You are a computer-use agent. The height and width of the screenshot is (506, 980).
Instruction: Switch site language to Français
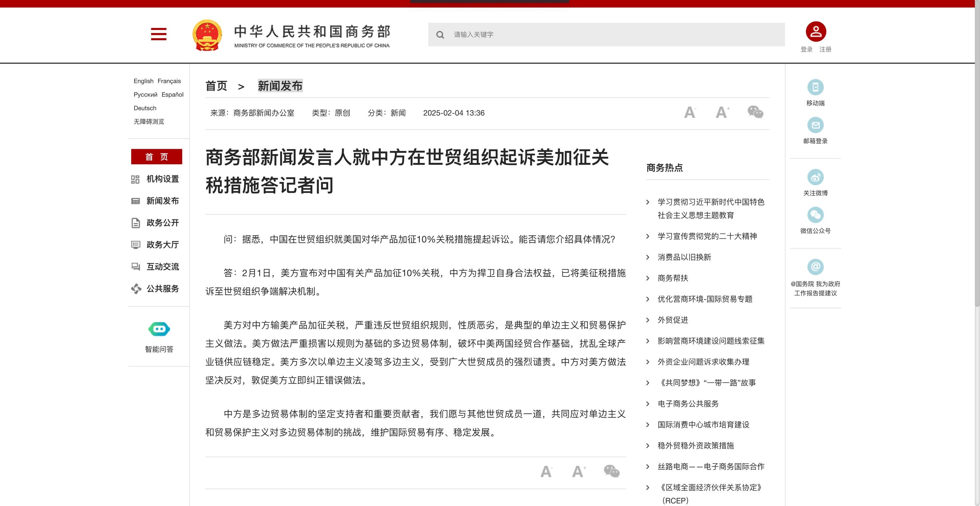coord(169,81)
